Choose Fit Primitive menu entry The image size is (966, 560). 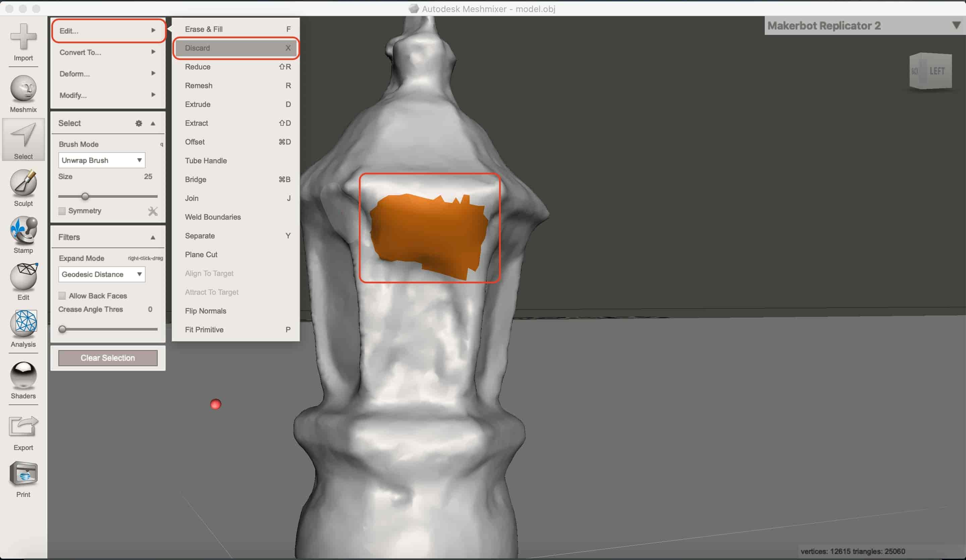pyautogui.click(x=236, y=330)
